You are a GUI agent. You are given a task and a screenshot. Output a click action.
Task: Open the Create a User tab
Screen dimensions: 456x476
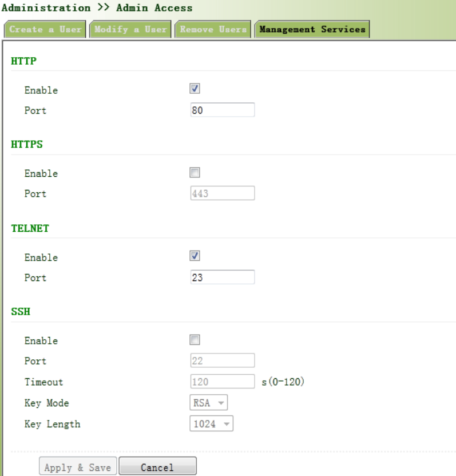(45, 29)
